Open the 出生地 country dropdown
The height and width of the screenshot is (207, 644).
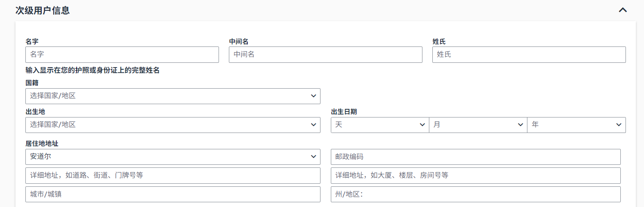pos(173,125)
